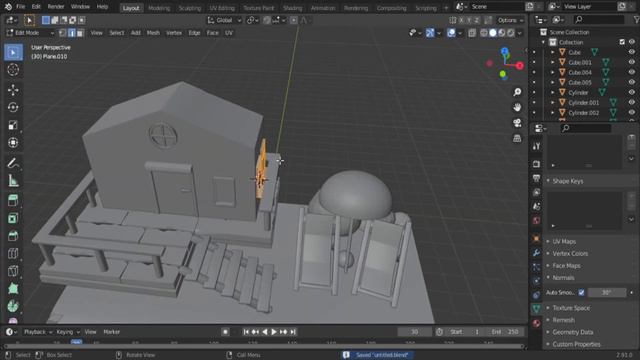Uncheck the Collection exclude checkbox

pyautogui.click(x=622, y=42)
